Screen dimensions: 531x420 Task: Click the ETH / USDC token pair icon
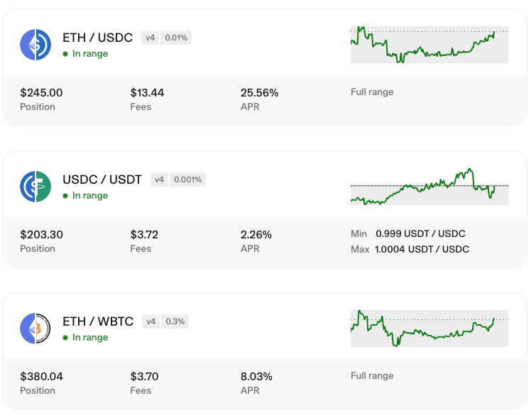coord(35,45)
